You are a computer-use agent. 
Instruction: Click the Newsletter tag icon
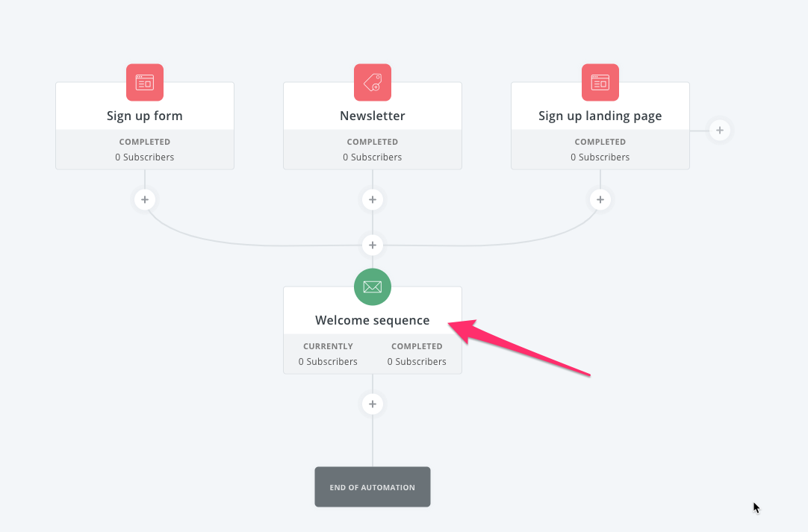(373, 82)
